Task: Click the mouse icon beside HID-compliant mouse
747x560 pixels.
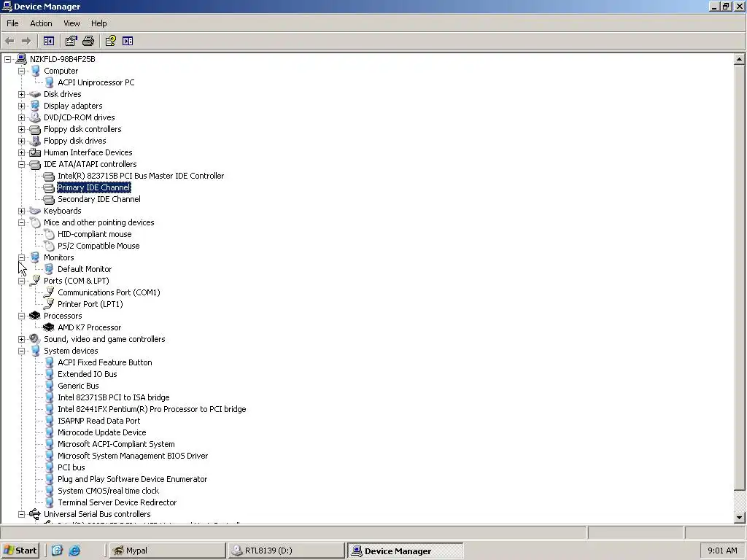Action: click(49, 234)
